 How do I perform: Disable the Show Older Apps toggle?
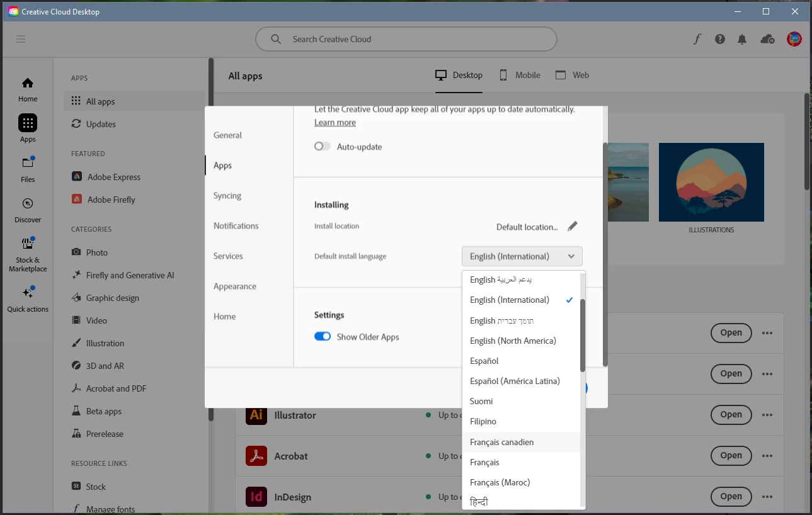323,336
